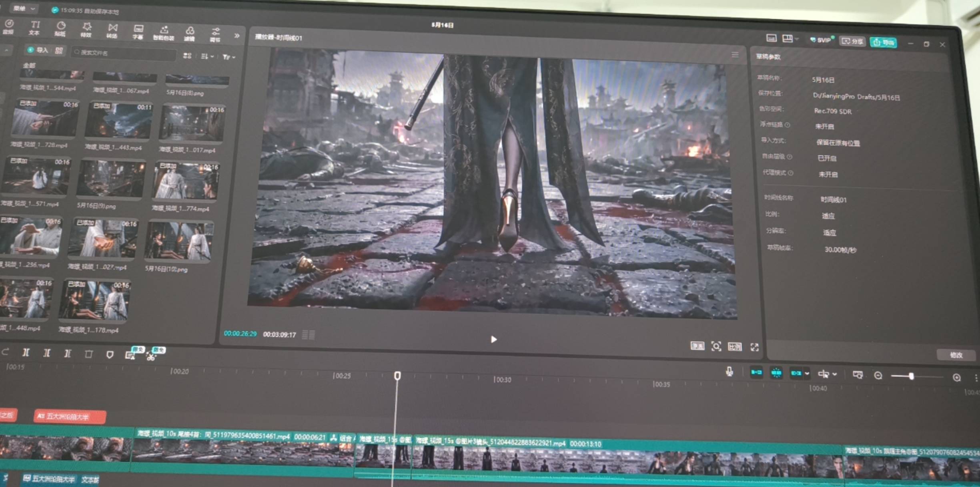Open the 比例 aspect ratio button

pos(735,346)
